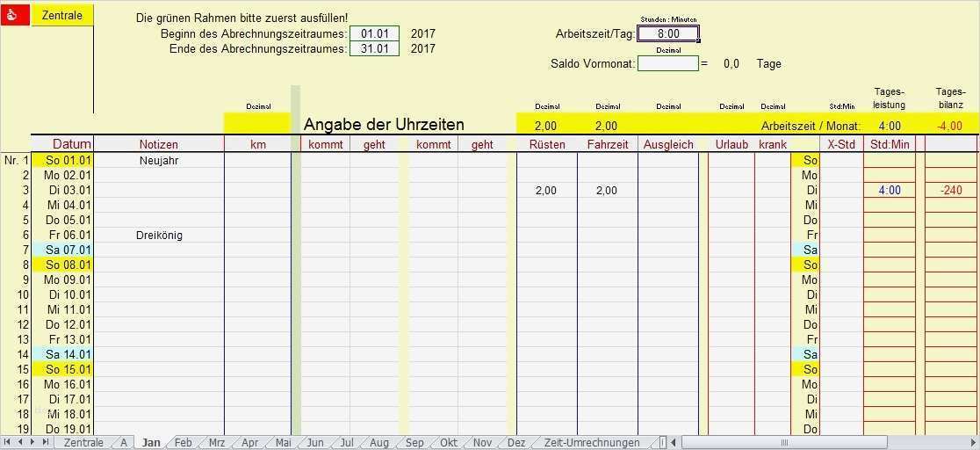Click the Notizen column header
Viewport: 980px width, 450px height.
159,144
